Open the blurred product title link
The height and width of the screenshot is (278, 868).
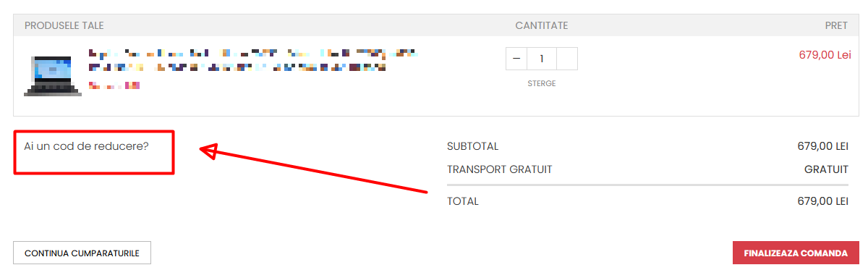click(x=253, y=60)
